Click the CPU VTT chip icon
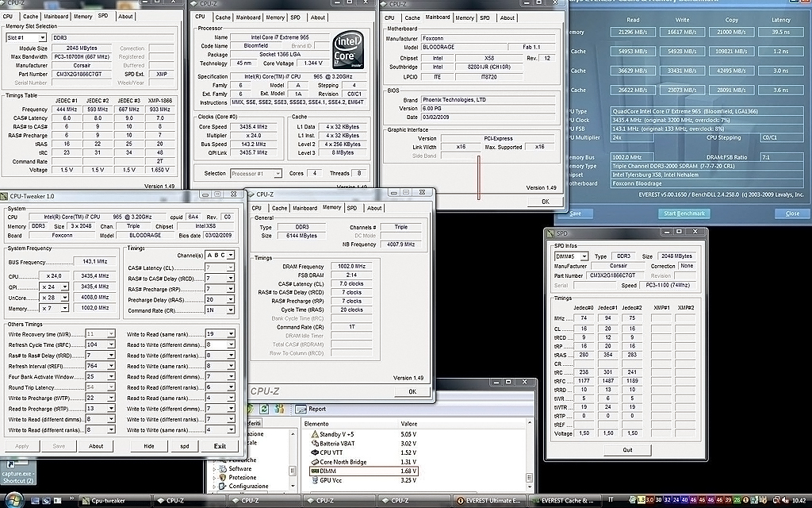The image size is (812, 508). click(x=314, y=452)
